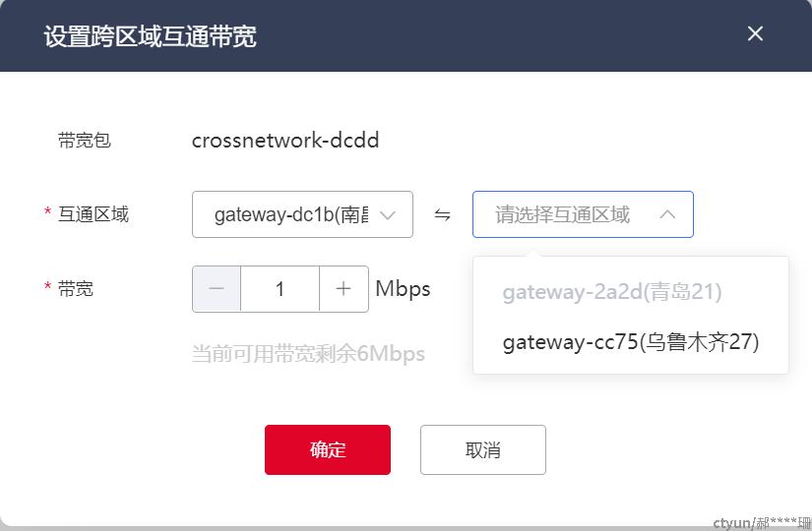Select gateway-cc75(乌鲁木齐27) from the list
The image size is (812, 531).
pos(631,342)
